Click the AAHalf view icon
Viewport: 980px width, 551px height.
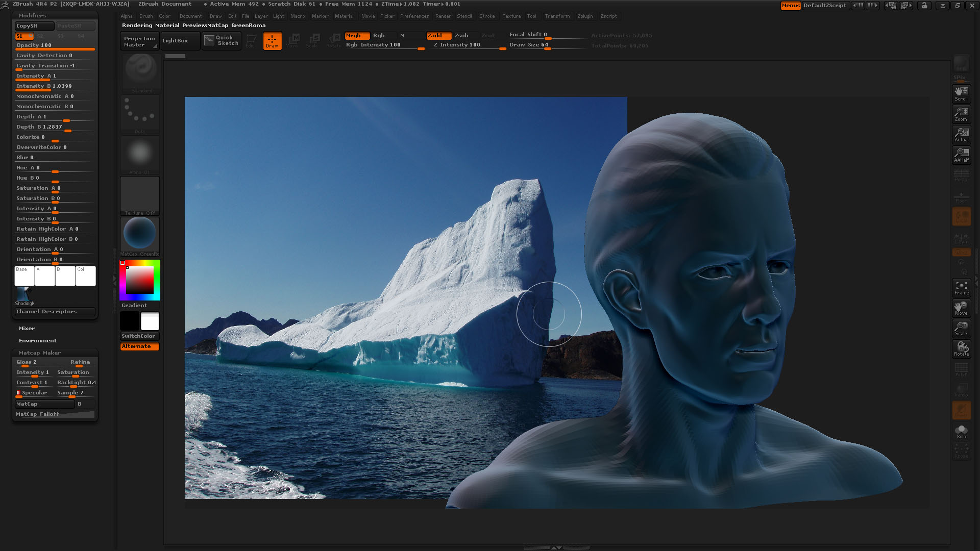click(961, 155)
